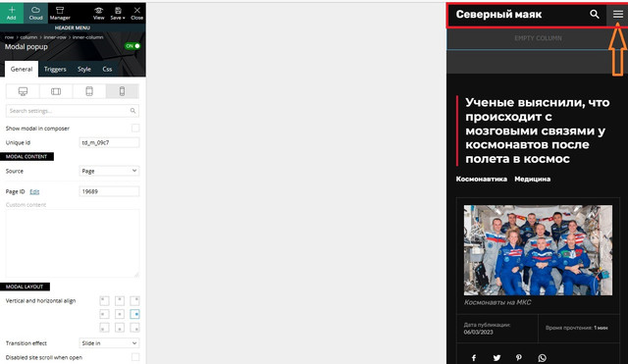The width and height of the screenshot is (628, 364).
Task: Set modal align to top left
Action: click(x=104, y=300)
